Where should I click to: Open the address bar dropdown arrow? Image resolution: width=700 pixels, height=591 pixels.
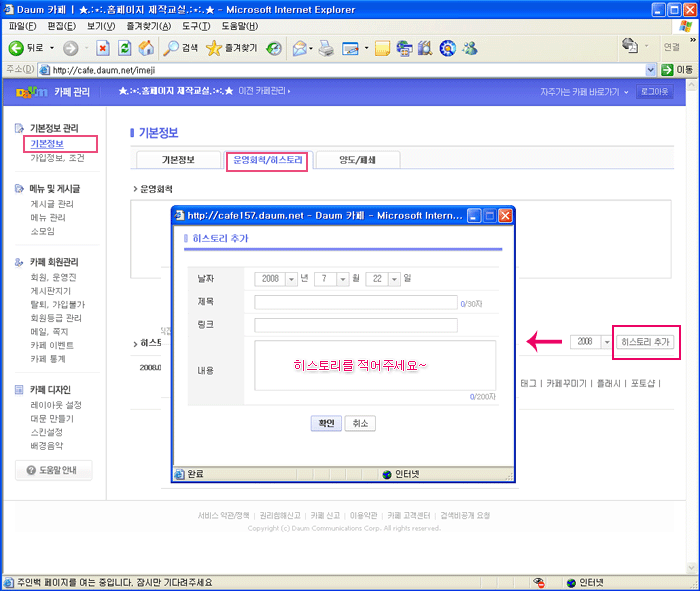pyautogui.click(x=650, y=70)
